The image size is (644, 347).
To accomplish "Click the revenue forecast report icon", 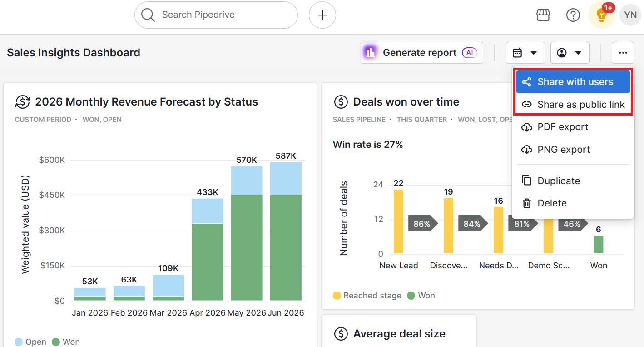I will coord(23,102).
